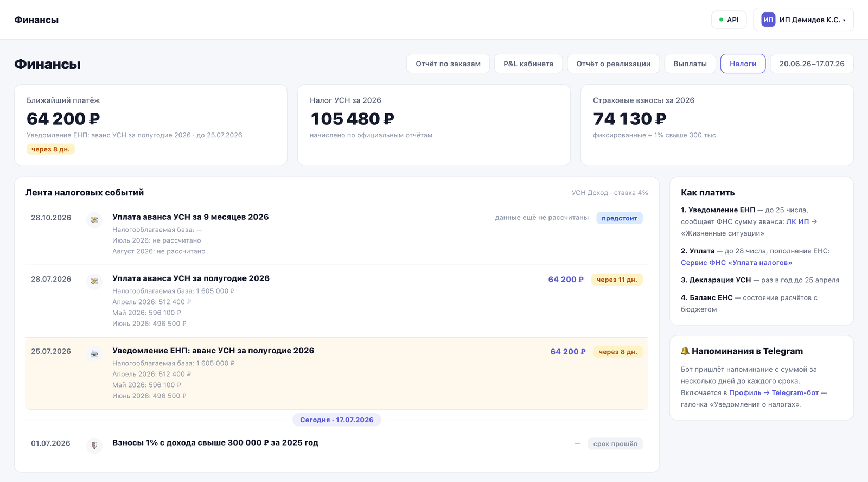Click the API button in the header
This screenshot has height=482, width=868.
click(x=729, y=20)
